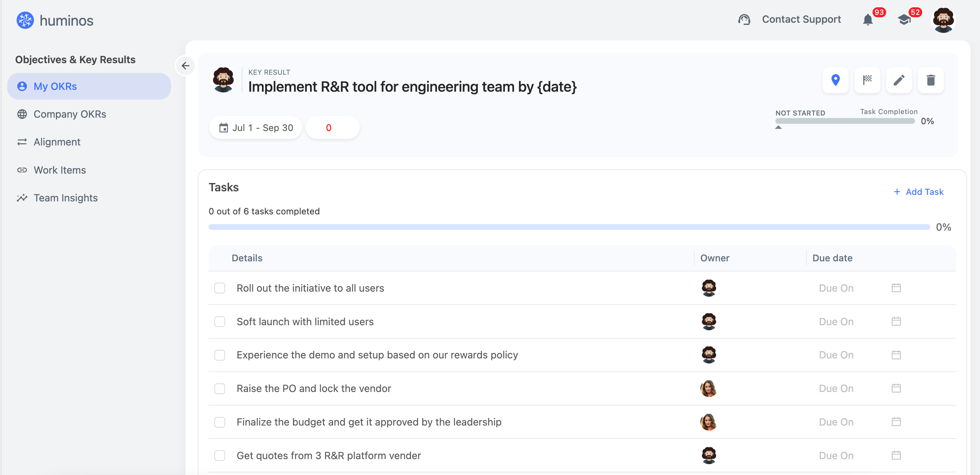The height and width of the screenshot is (475, 980).
Task: Click owner avatar of Roll out task
Action: pos(709,288)
